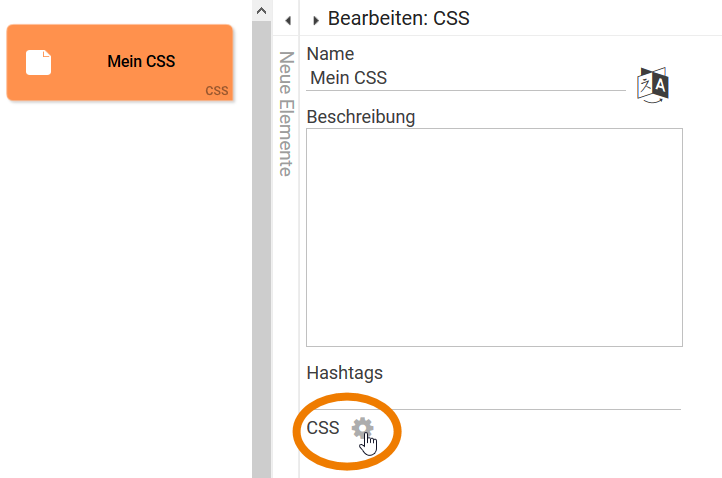Focus the Name input field
Screen dimensions: 722x478
(x=466, y=78)
